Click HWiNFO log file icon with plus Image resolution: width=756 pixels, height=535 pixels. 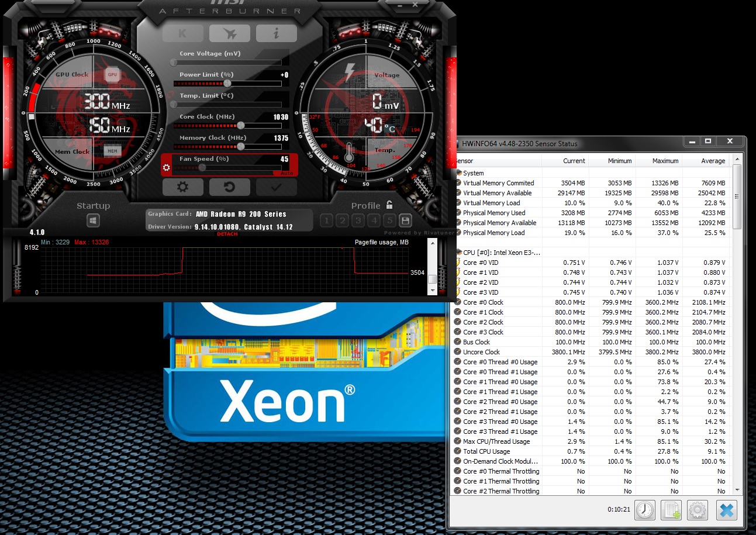click(x=671, y=510)
